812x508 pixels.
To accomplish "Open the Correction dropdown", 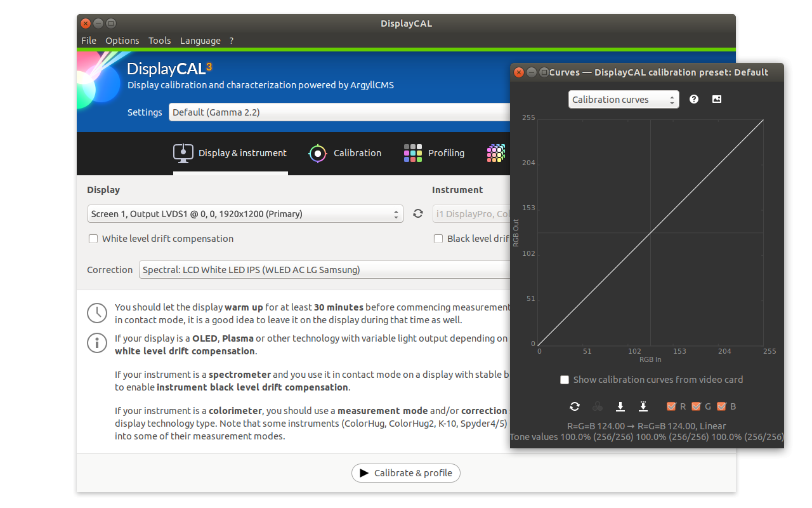I will coord(325,270).
